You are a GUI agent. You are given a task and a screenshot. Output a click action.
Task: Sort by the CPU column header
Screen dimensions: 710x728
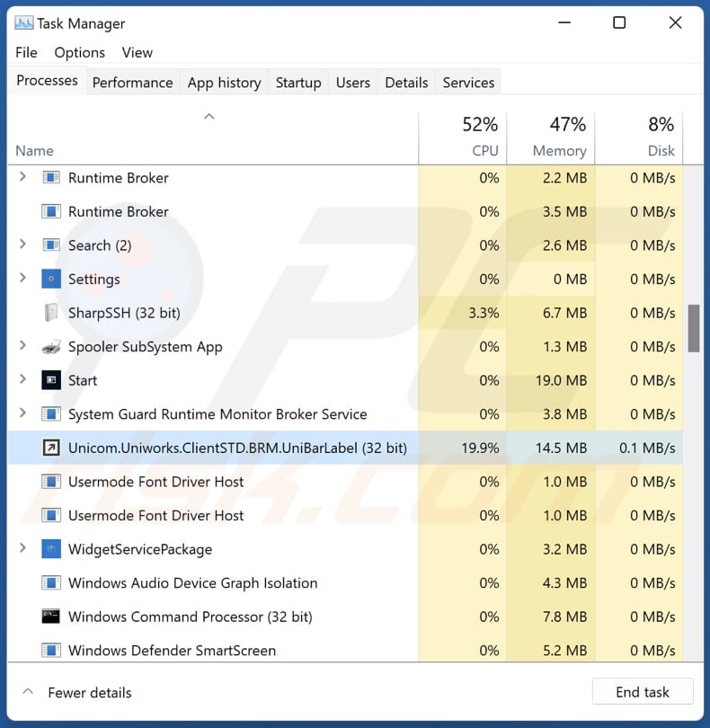463,138
